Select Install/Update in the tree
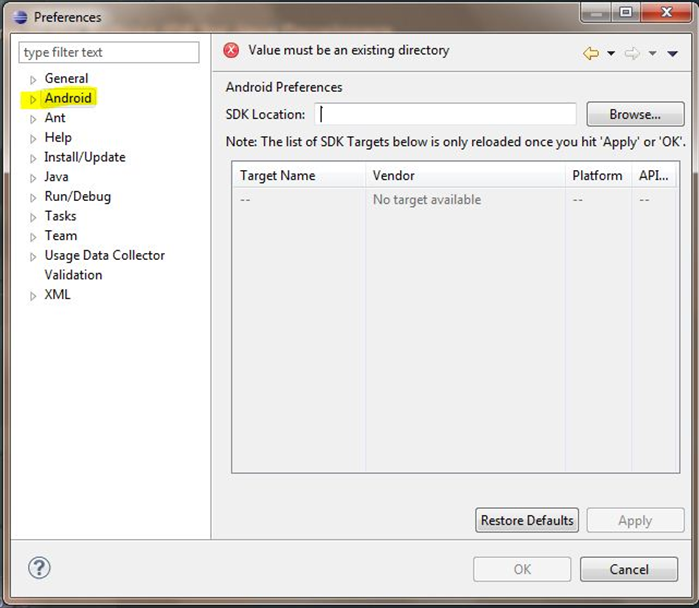Viewport: 699px width, 608px height. (x=85, y=157)
